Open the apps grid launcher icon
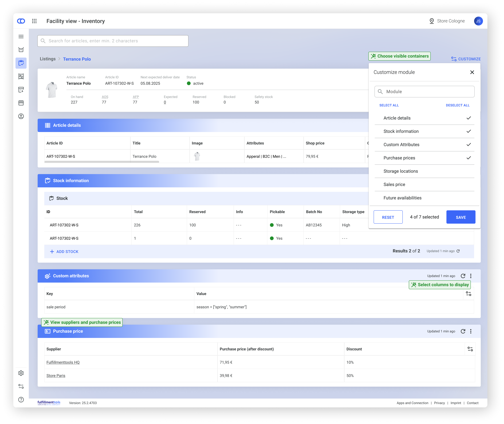504x424 pixels. coord(34,21)
